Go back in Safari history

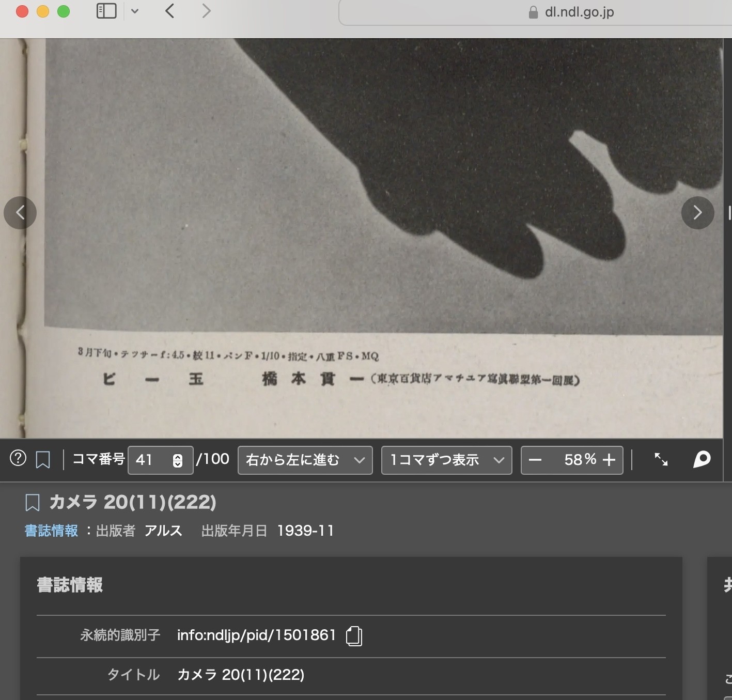[x=169, y=11]
